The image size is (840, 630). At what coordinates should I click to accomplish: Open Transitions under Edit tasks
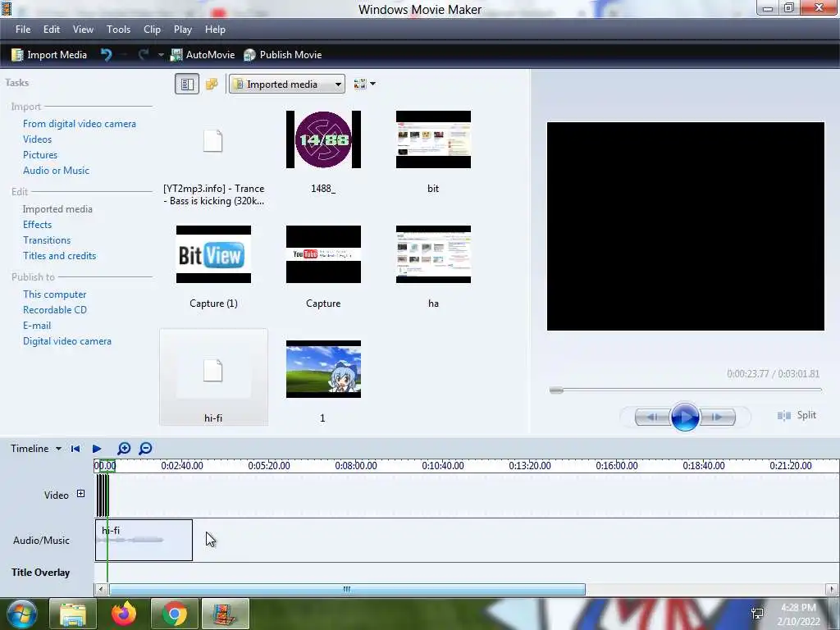click(x=47, y=240)
